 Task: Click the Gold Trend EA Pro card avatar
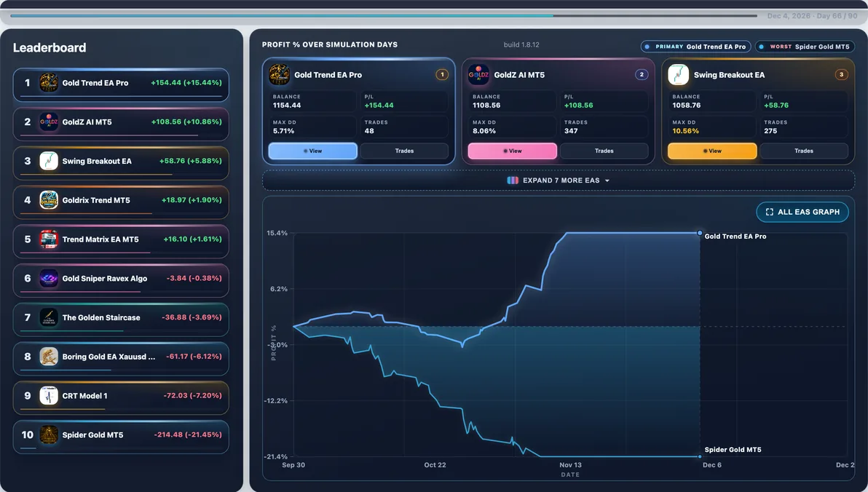[279, 74]
